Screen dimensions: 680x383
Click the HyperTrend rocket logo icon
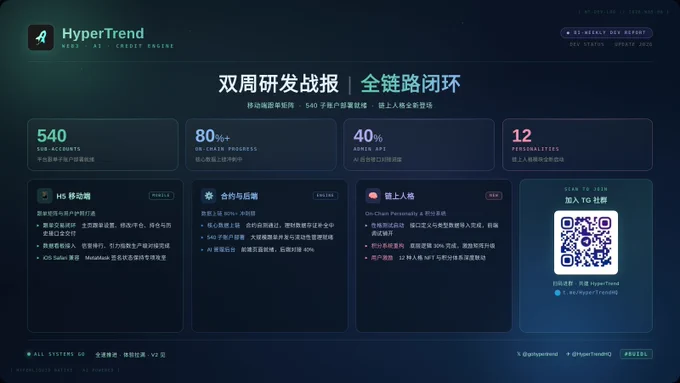(41, 37)
